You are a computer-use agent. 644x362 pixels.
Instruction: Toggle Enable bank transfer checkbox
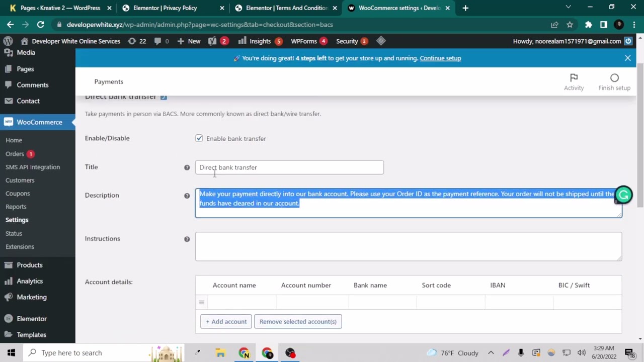(x=199, y=138)
